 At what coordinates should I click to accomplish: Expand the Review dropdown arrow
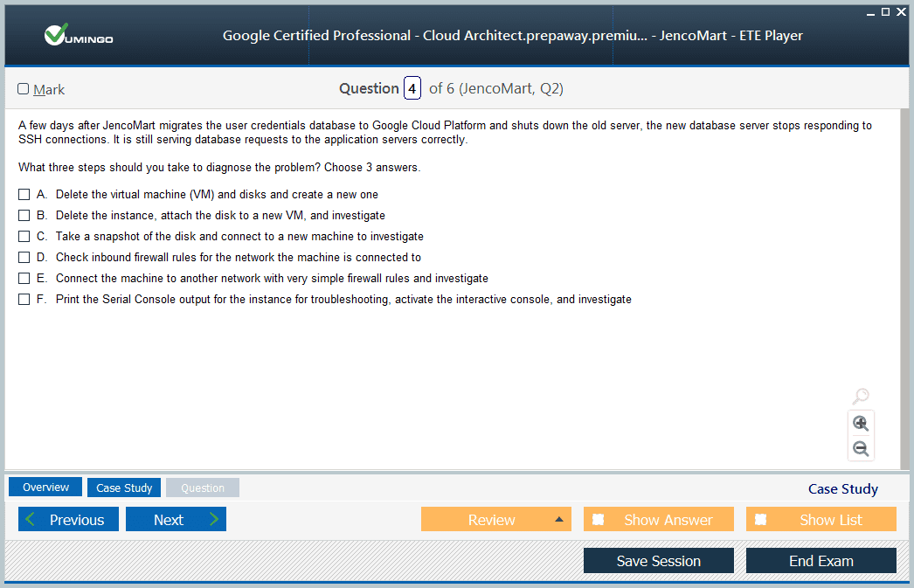(x=559, y=519)
